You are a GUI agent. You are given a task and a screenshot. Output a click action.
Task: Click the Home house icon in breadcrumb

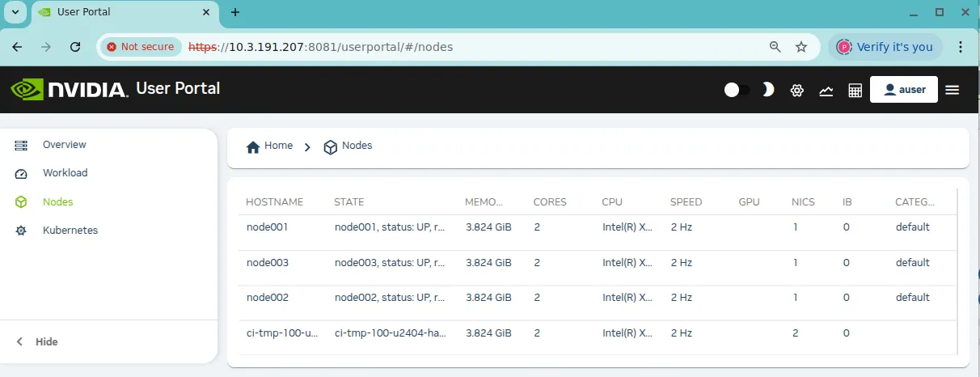tap(253, 146)
